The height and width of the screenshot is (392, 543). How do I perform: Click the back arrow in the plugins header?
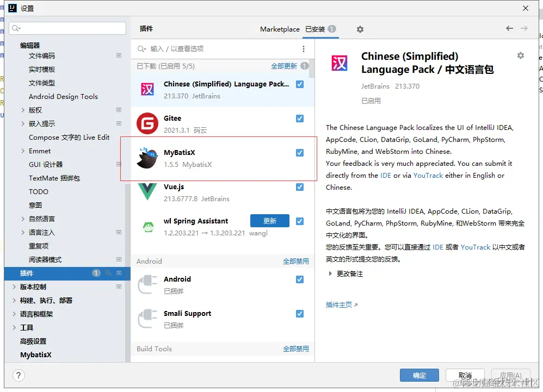point(509,28)
